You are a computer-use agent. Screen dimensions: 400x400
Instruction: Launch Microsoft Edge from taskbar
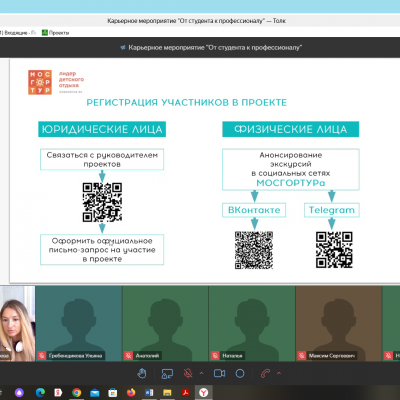click(x=40, y=393)
